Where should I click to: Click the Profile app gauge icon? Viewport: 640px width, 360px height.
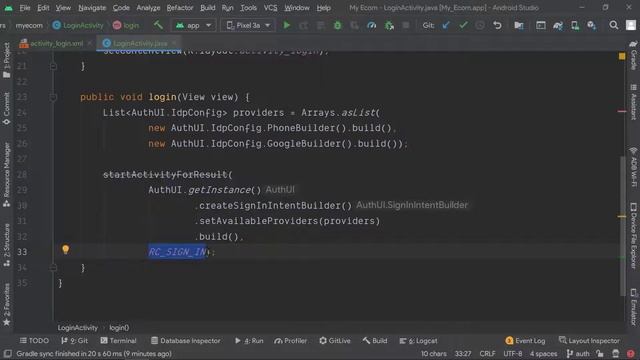pyautogui.click(x=371, y=25)
